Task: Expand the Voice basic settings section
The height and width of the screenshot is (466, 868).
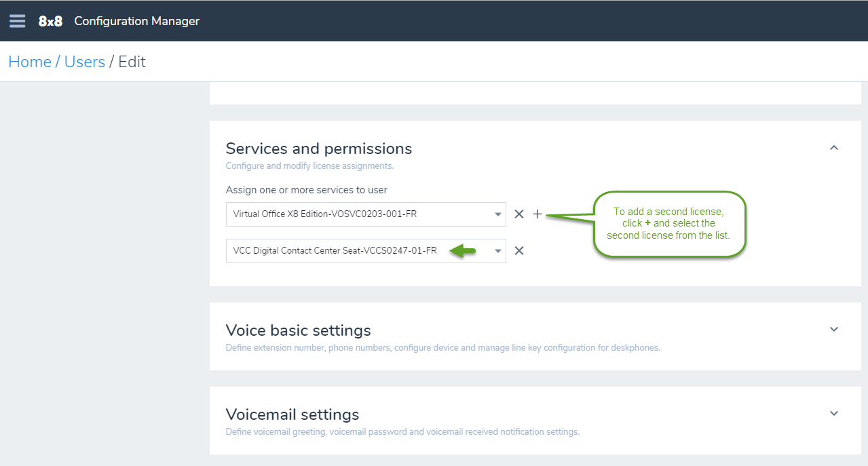Action: point(834,330)
